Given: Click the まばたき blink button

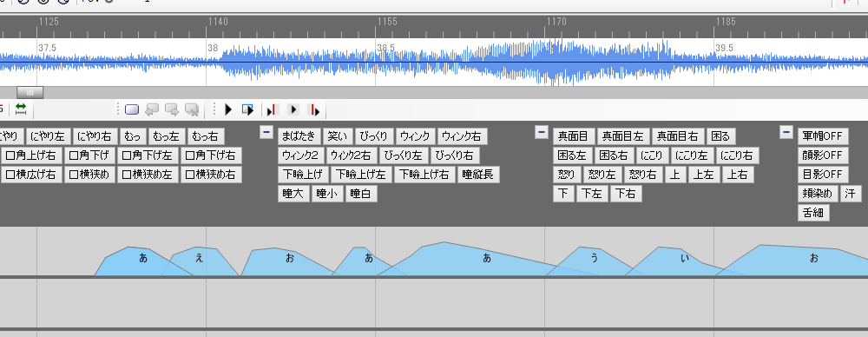Looking at the screenshot, I should pos(299,135).
